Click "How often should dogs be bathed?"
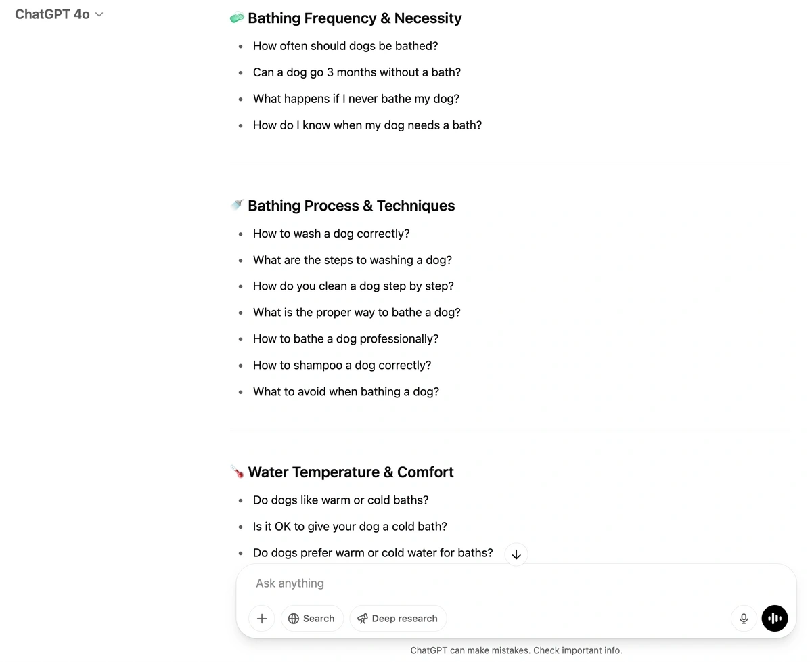812x662 pixels. (345, 46)
